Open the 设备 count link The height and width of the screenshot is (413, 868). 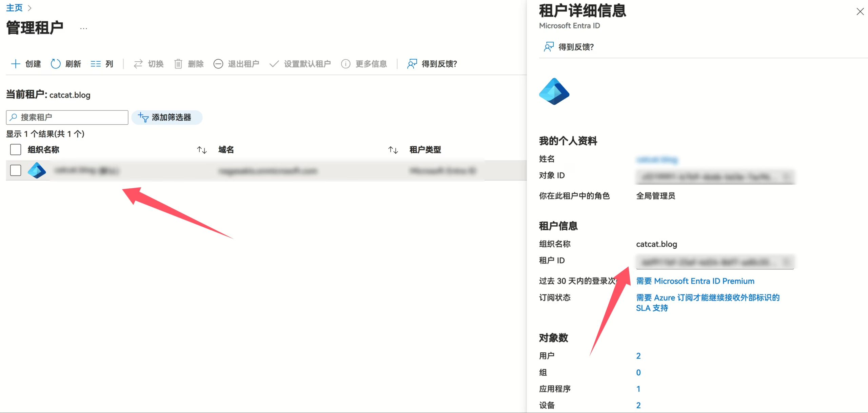638,405
